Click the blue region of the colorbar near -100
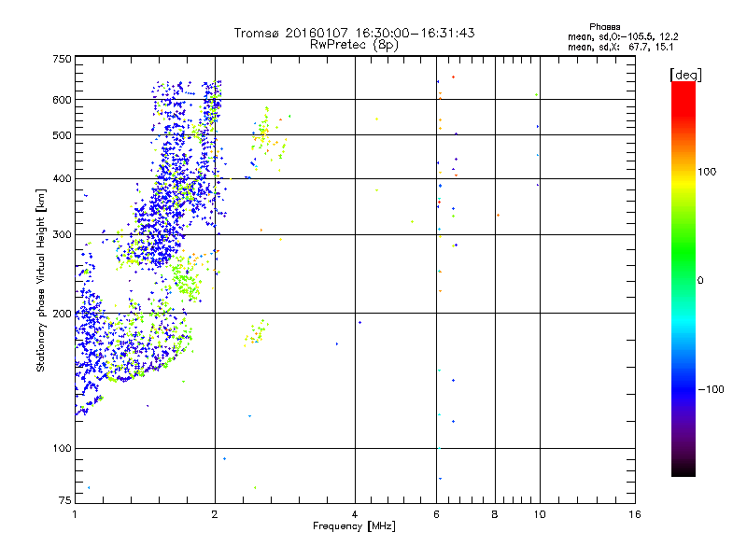Image resolution: width=747 pixels, height=560 pixels. [684, 388]
